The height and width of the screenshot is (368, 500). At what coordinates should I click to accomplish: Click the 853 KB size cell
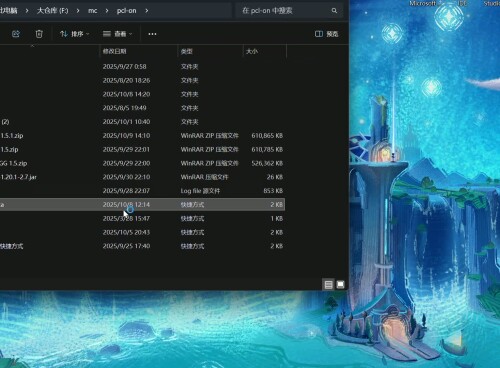(273, 191)
